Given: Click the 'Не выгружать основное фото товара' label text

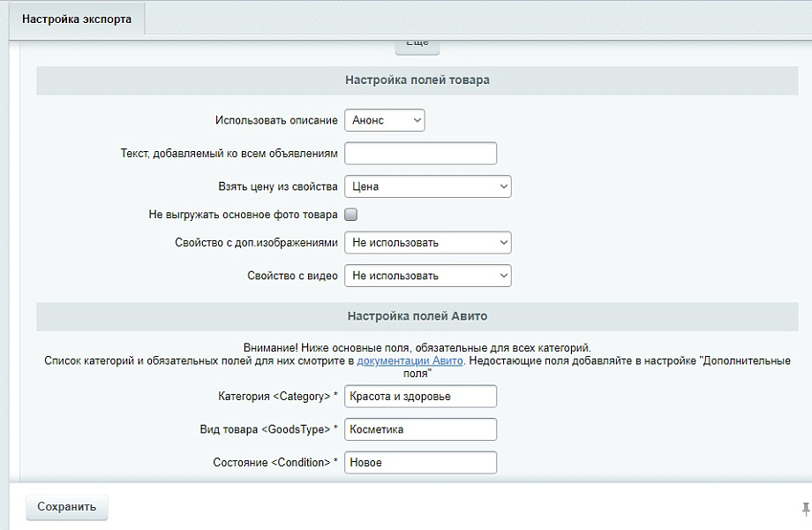Looking at the screenshot, I should (x=244, y=215).
